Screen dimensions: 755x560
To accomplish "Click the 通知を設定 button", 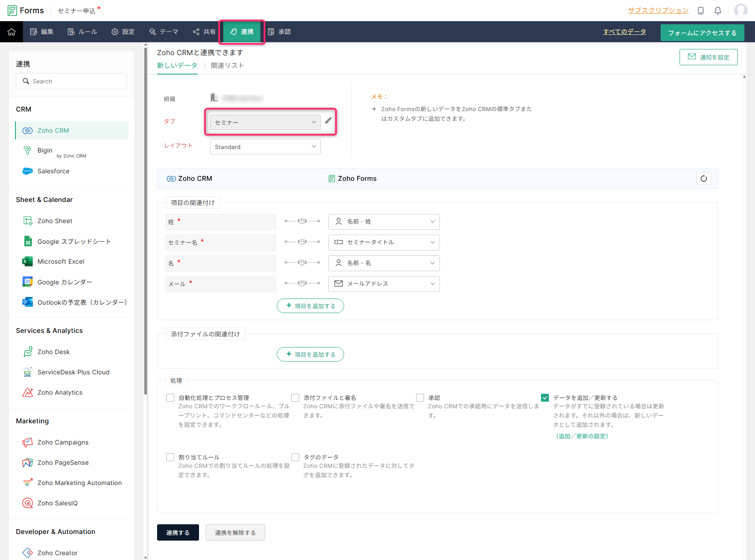I will coord(708,57).
